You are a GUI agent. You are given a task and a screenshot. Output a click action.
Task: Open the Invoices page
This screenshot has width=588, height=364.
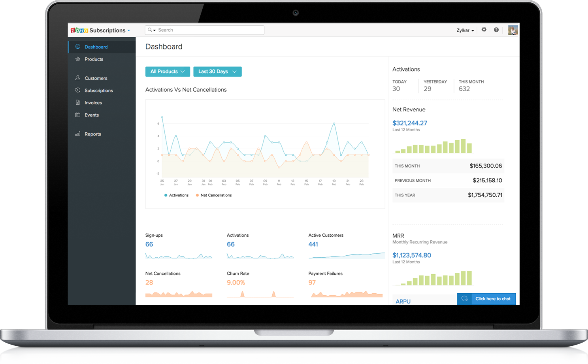[93, 102]
